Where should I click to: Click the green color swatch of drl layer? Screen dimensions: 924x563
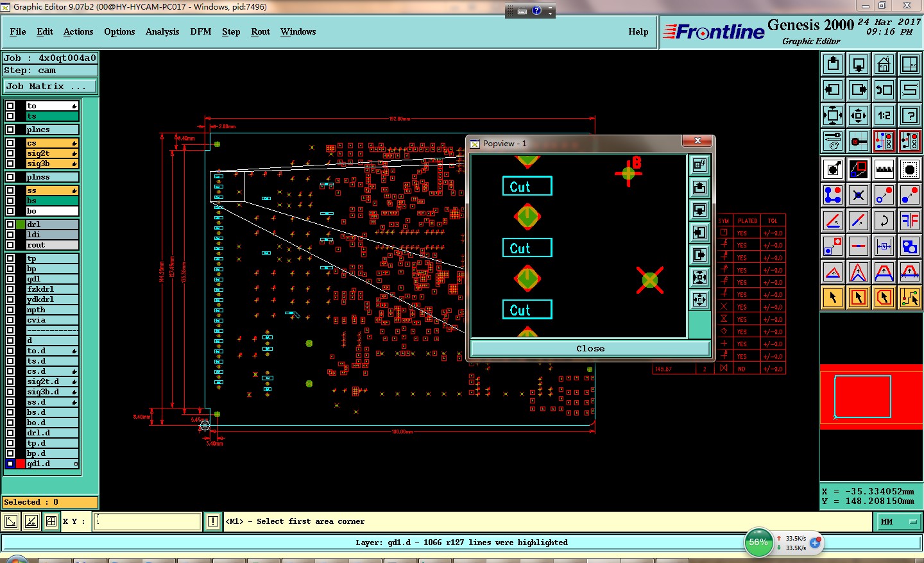(x=21, y=224)
